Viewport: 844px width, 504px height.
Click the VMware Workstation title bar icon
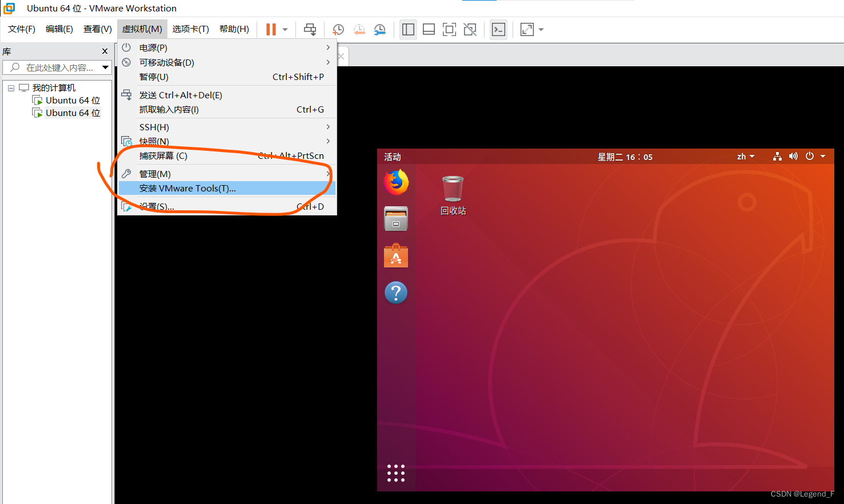pos(9,8)
